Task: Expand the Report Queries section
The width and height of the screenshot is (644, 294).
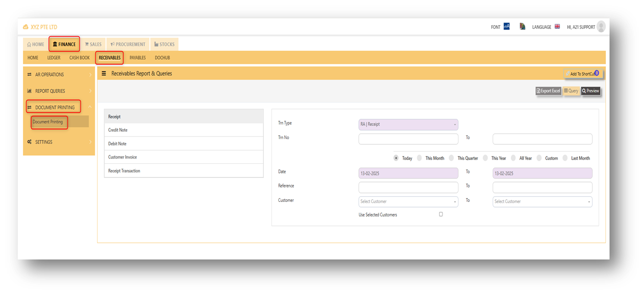Action: 59,91
